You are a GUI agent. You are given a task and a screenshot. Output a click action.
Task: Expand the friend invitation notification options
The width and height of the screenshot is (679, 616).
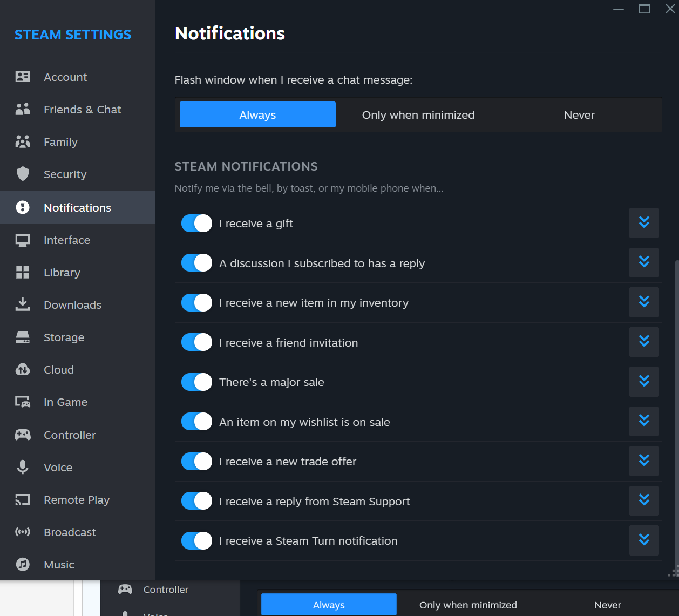[x=644, y=342]
